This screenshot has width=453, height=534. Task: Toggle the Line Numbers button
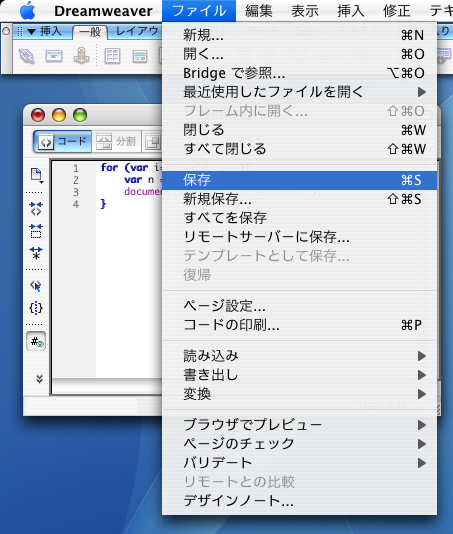tap(36, 341)
